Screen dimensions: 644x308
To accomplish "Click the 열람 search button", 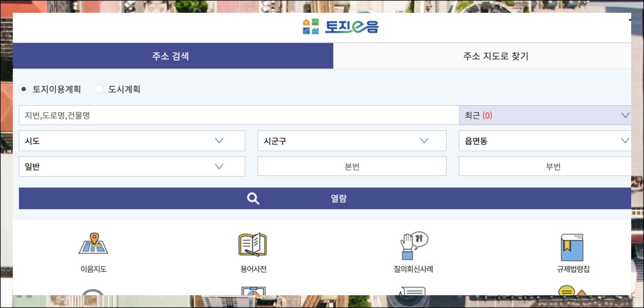I will [325, 199].
